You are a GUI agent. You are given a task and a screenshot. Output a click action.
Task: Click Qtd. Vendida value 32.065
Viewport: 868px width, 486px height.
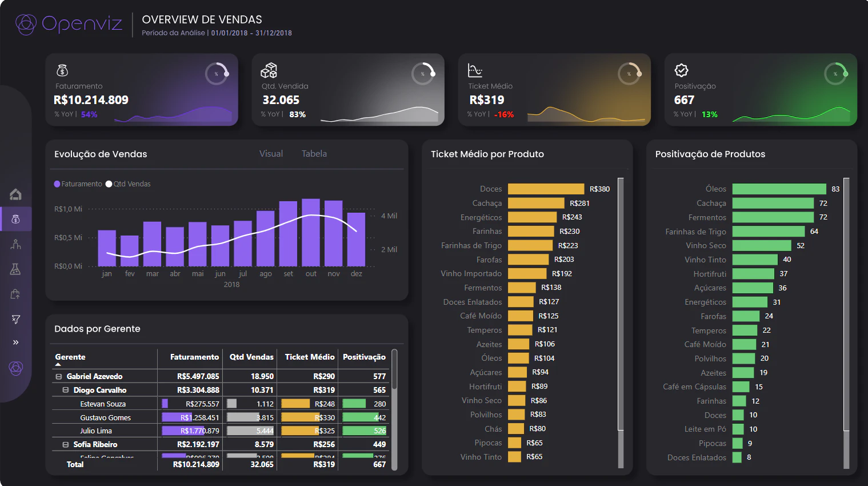(281, 100)
